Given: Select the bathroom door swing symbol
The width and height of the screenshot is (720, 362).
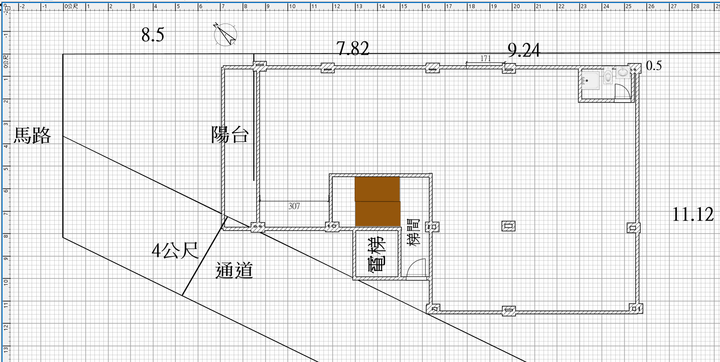Looking at the screenshot, I should click(x=622, y=92).
